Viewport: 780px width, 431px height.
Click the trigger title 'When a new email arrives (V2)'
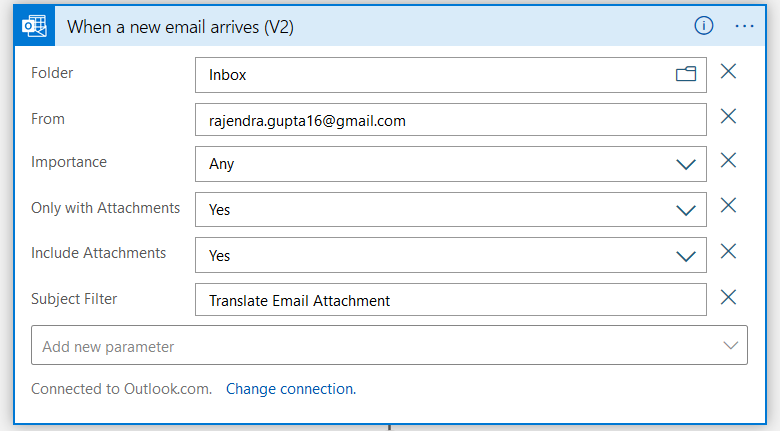pyautogui.click(x=180, y=26)
